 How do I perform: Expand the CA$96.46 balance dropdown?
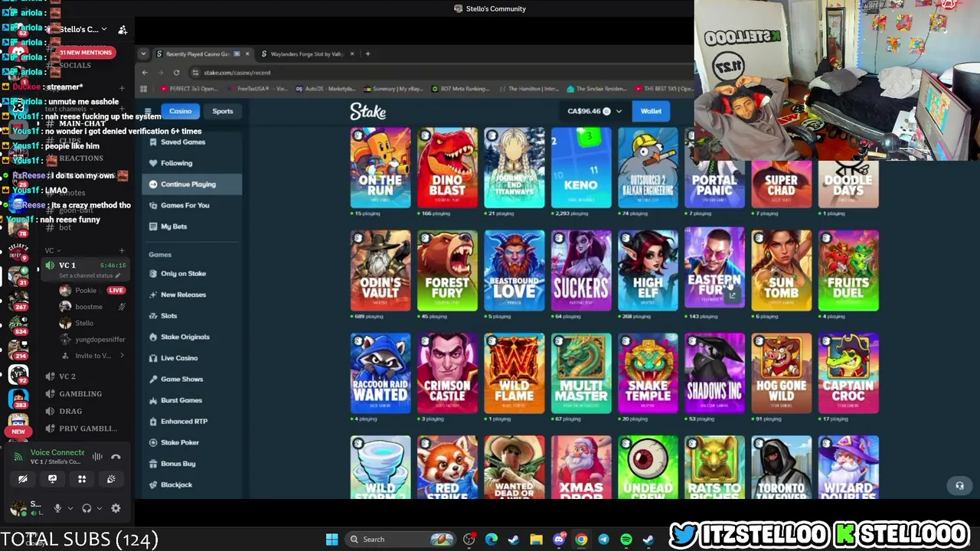click(595, 111)
